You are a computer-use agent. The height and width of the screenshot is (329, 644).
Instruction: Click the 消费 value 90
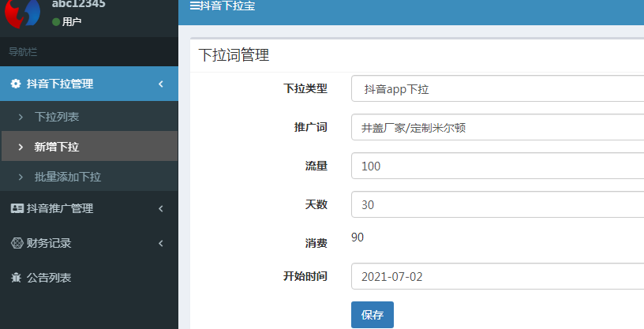click(x=358, y=237)
